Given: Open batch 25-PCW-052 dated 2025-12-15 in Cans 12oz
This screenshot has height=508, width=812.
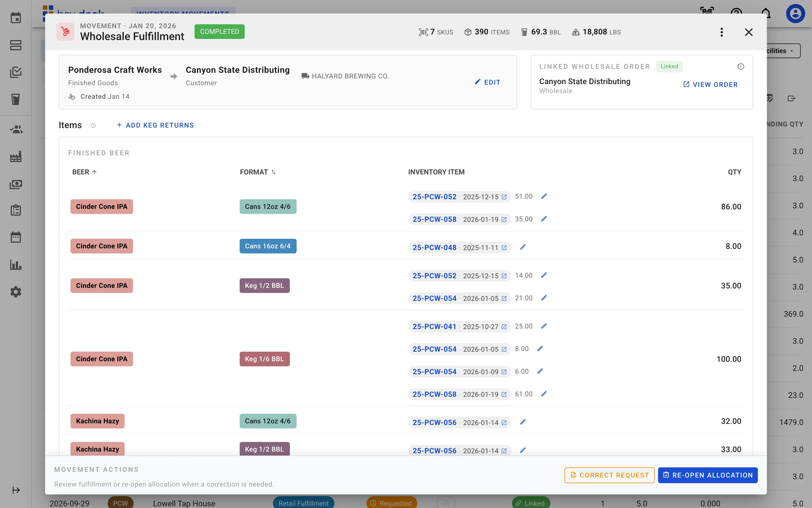Looking at the screenshot, I should click(459, 197).
